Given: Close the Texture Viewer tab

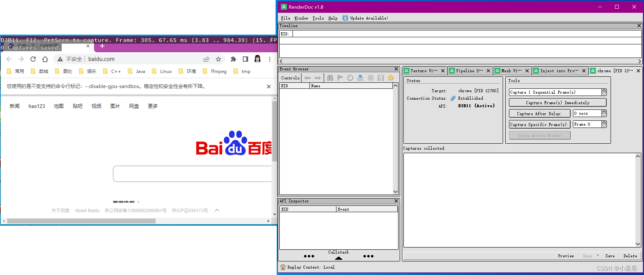Looking at the screenshot, I should (x=443, y=71).
